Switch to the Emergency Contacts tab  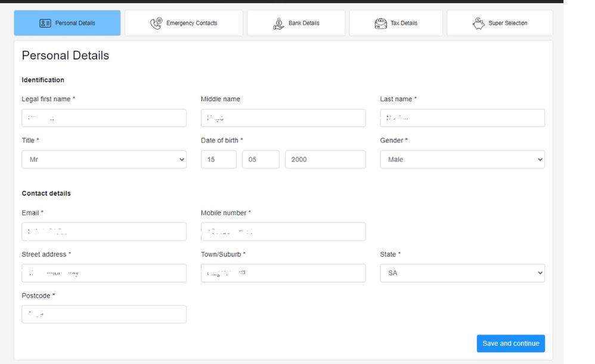tap(184, 23)
